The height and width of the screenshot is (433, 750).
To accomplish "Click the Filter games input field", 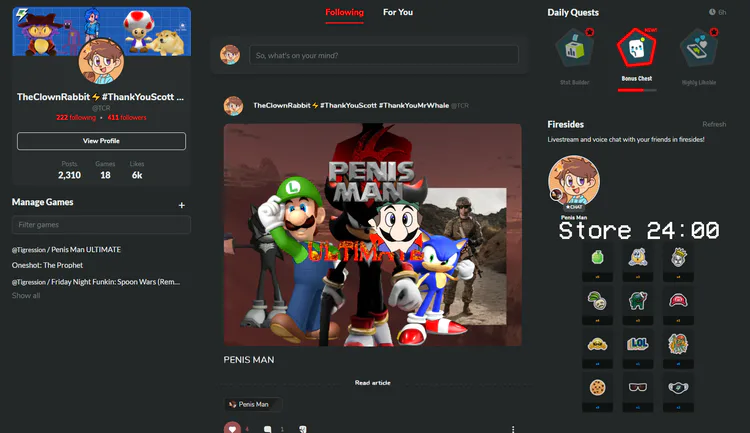I will pos(101,224).
